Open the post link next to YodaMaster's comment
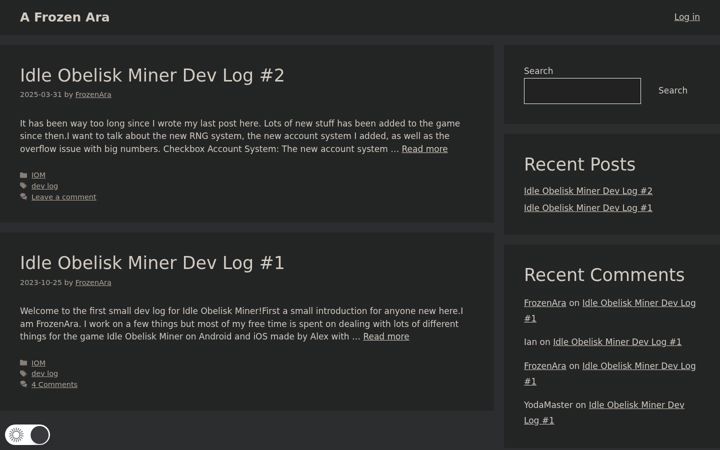Viewport: 720px width, 450px height. coord(604,412)
